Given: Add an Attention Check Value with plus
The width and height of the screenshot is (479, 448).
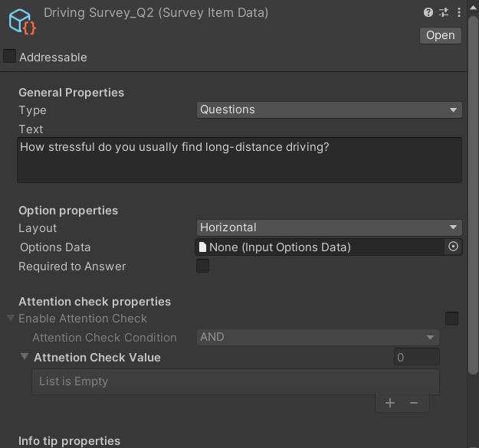Looking at the screenshot, I should (x=390, y=403).
